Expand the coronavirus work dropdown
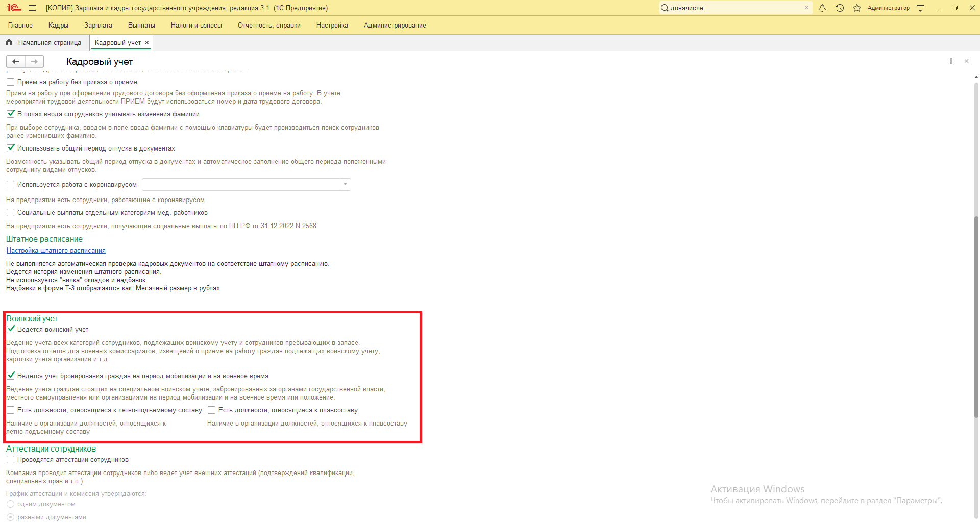Viewport: 980px width, 523px height. pos(346,184)
